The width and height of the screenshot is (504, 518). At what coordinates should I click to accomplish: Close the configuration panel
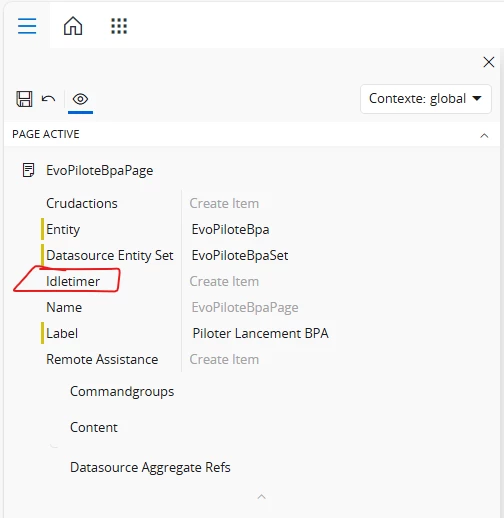(489, 62)
